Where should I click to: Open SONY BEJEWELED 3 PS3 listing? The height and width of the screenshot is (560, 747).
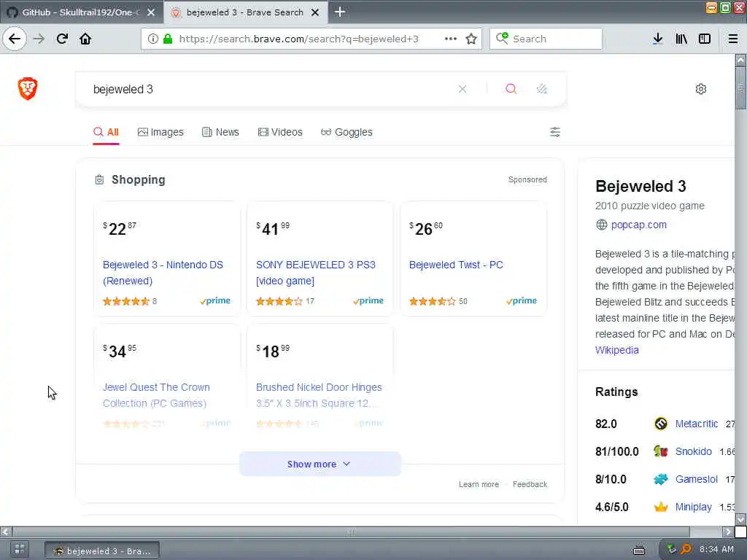(315, 273)
